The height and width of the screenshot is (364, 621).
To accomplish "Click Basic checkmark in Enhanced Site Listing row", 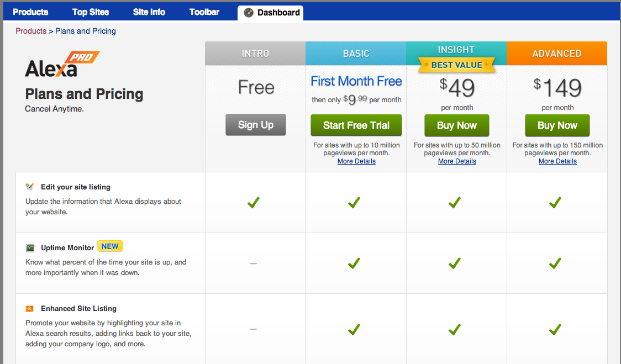I will [x=354, y=329].
